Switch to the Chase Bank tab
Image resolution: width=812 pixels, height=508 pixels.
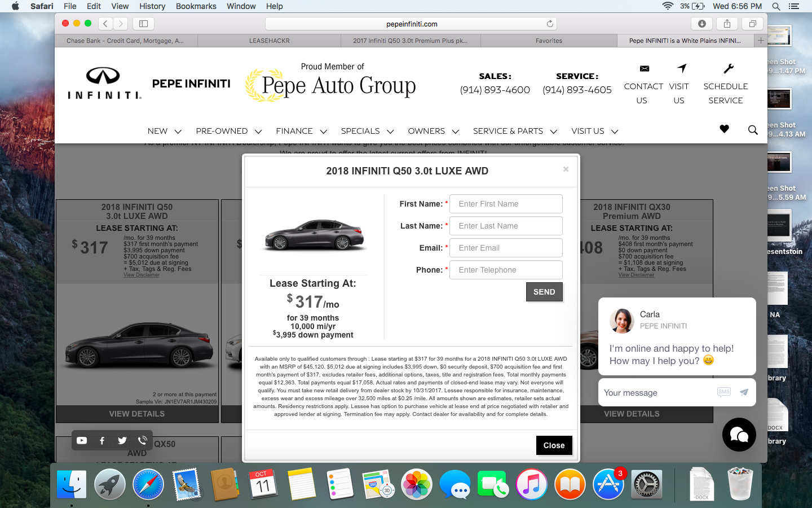click(126, 41)
